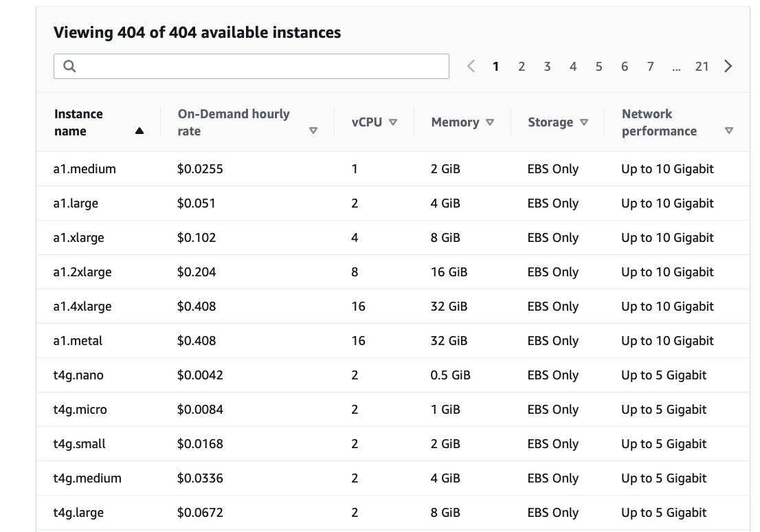Go to page 2 of results
Viewport: 760px width, 532px height.
(522, 67)
